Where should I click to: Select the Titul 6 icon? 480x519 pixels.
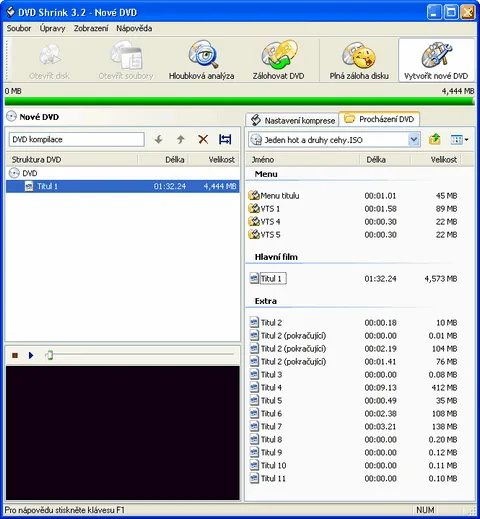pyautogui.click(x=254, y=413)
